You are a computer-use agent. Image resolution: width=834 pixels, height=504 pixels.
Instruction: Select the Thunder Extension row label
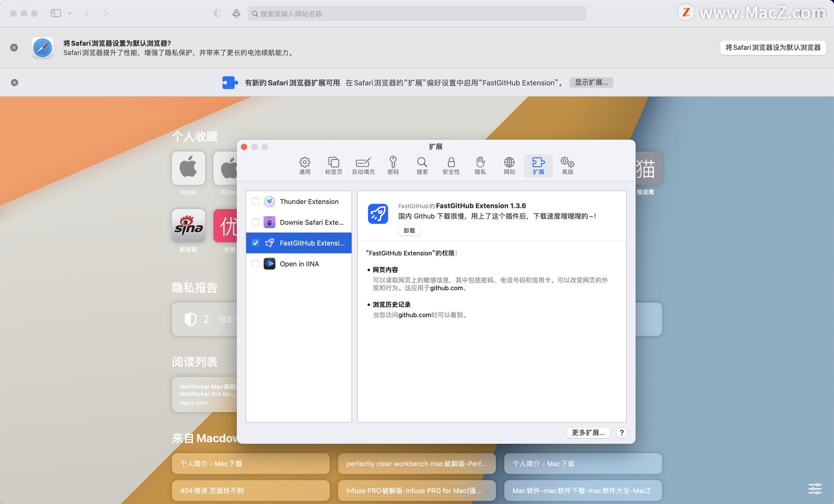pyautogui.click(x=309, y=201)
